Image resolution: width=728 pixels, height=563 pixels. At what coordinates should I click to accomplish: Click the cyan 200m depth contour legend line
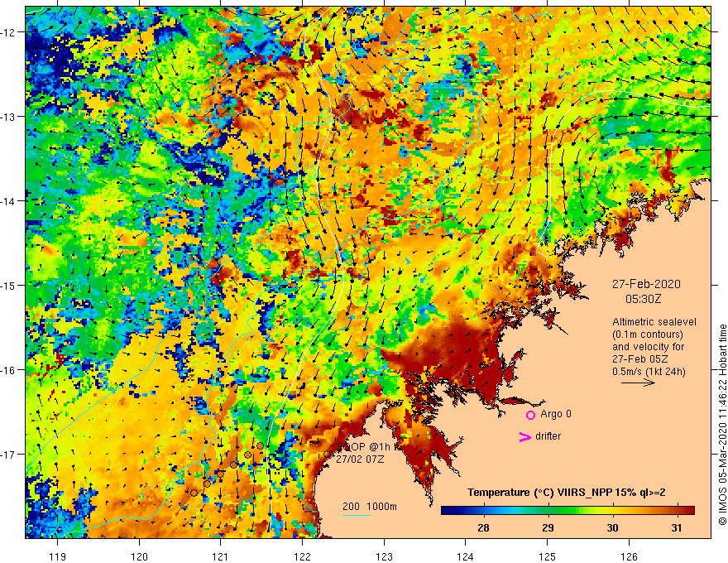[356, 515]
